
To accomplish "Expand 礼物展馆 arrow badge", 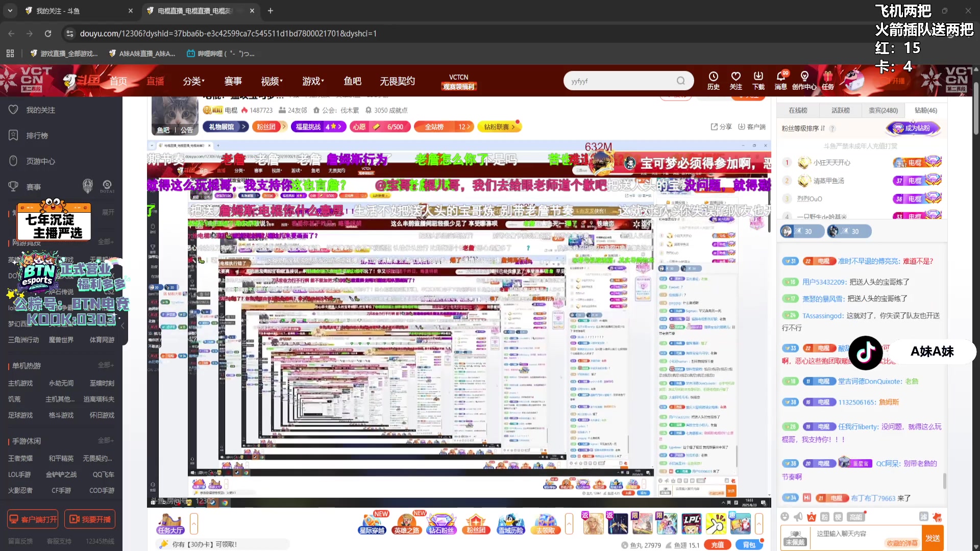I will (x=226, y=127).
